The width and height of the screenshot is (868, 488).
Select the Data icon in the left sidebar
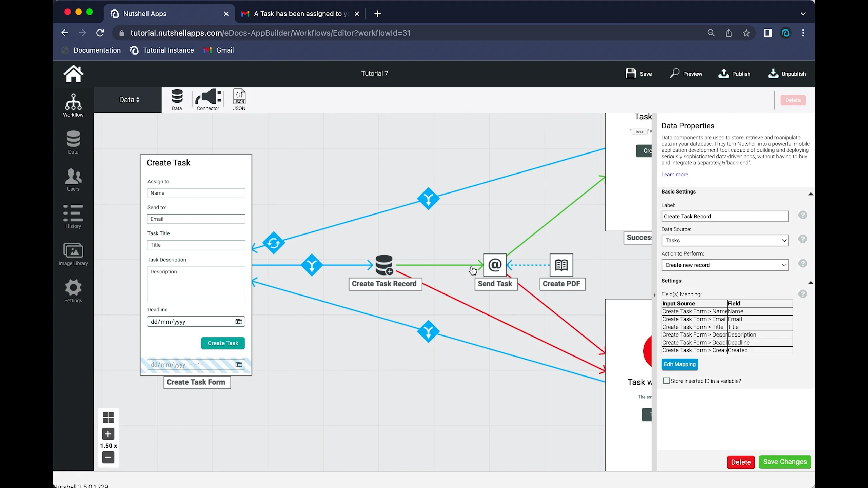click(x=73, y=142)
